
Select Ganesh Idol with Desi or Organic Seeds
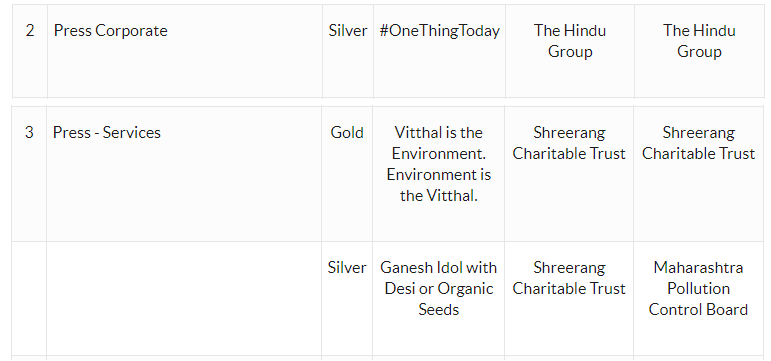pos(439,288)
